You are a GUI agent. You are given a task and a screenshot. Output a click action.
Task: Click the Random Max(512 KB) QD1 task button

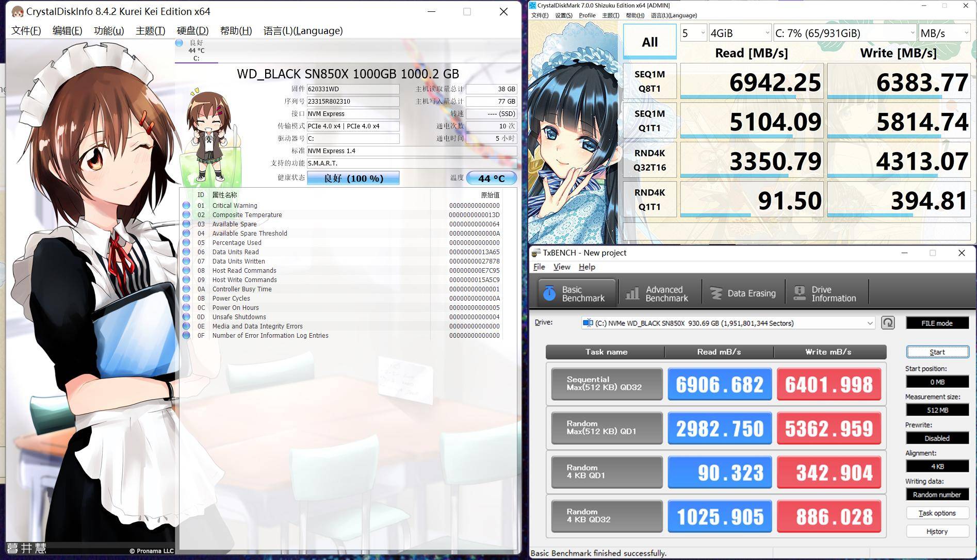(x=607, y=427)
